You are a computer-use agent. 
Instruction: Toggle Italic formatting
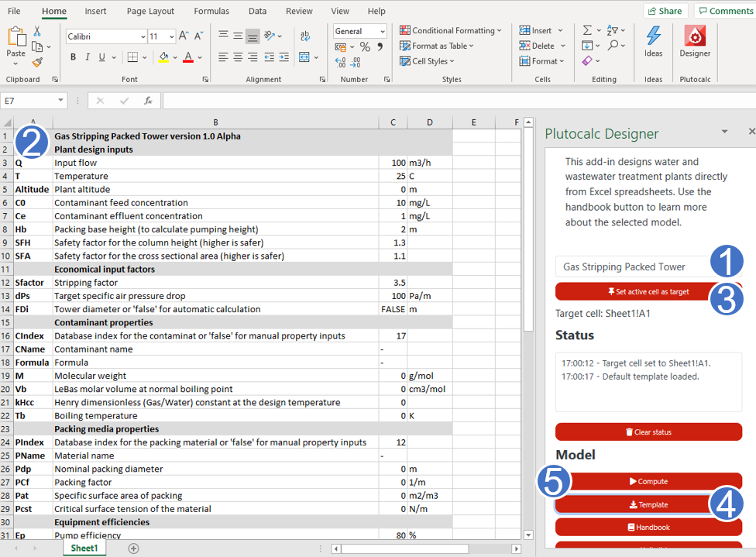[88, 57]
